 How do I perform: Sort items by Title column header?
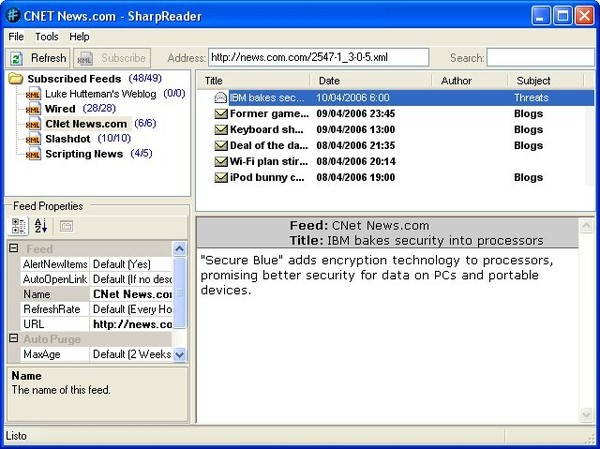point(254,81)
